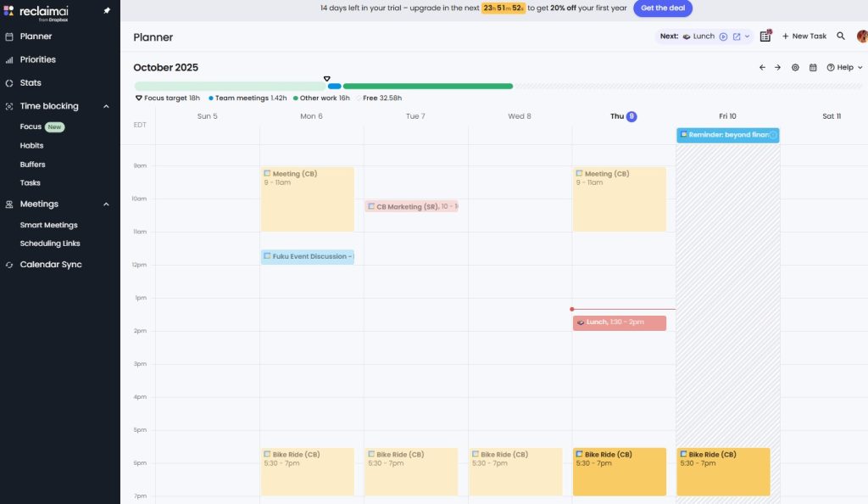
Task: Open the Fuku Event Discussion event
Action: click(307, 256)
